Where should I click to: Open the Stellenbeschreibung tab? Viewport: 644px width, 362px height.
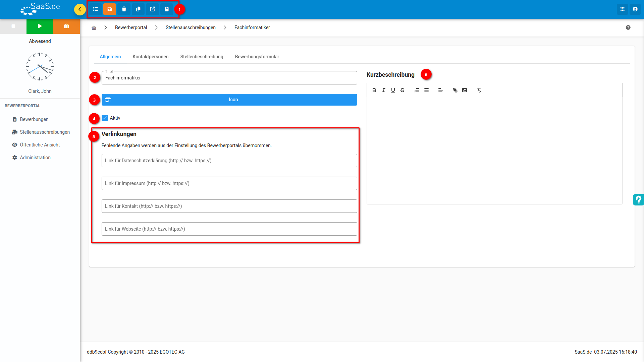pos(202,57)
